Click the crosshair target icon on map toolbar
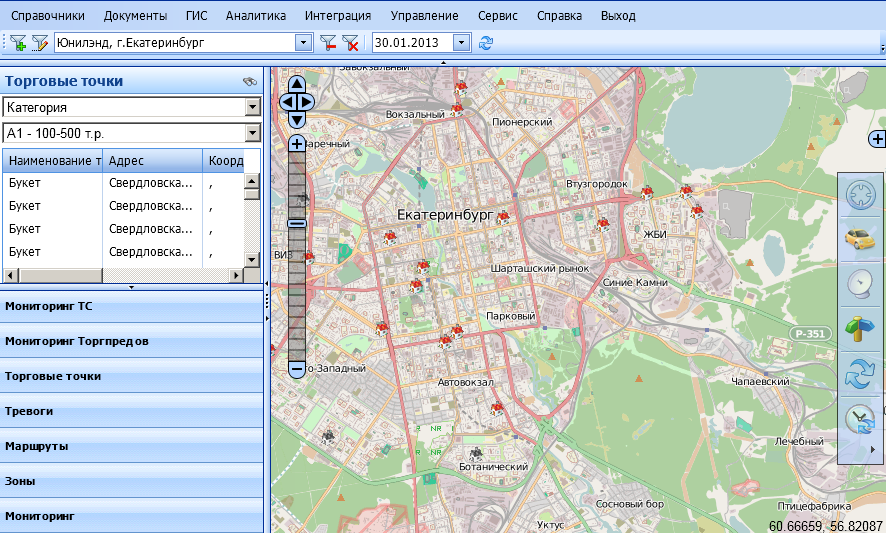886x533 pixels. pyautogui.click(x=859, y=194)
